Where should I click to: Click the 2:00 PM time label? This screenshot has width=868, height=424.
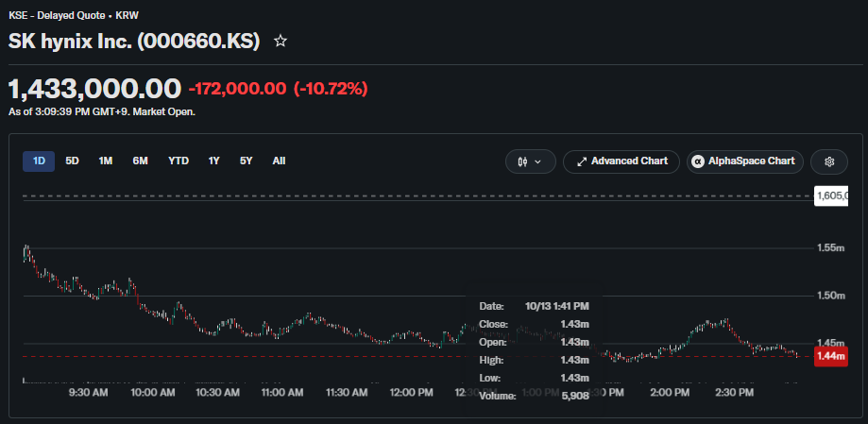click(670, 393)
